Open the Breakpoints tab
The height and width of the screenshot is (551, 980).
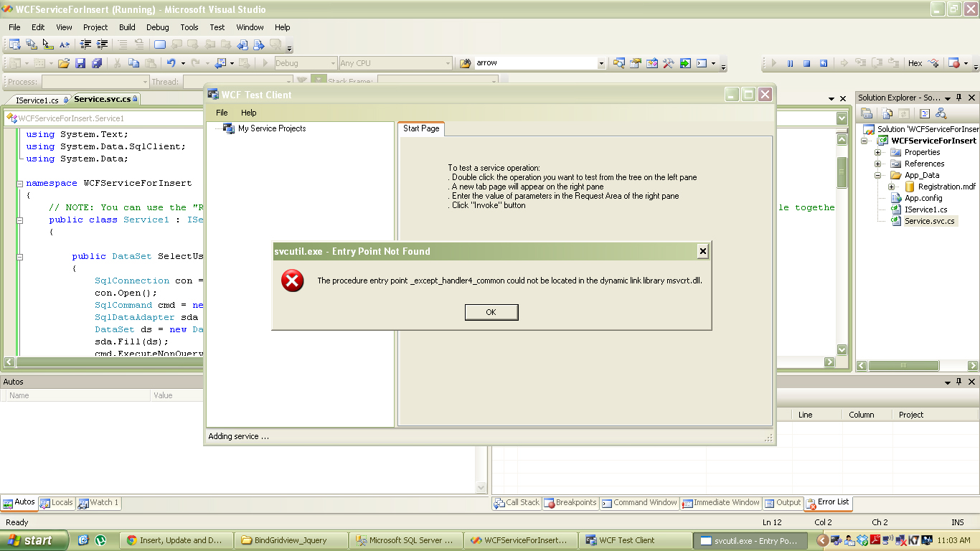[570, 503]
